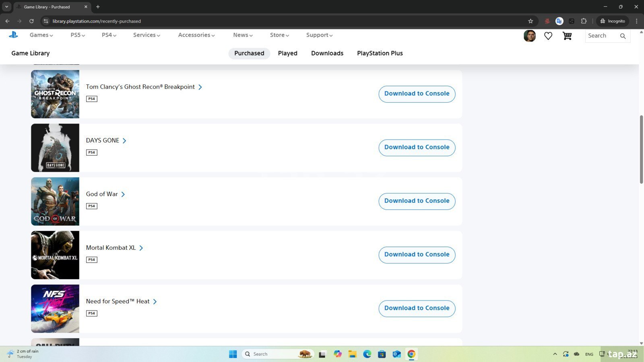Open Windows Start menu
This screenshot has height=362, width=644.
pos(233,354)
